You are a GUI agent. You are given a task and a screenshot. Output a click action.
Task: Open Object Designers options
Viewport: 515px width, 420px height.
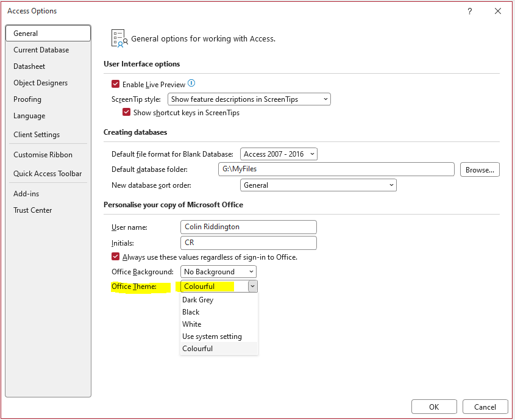pyautogui.click(x=48, y=83)
